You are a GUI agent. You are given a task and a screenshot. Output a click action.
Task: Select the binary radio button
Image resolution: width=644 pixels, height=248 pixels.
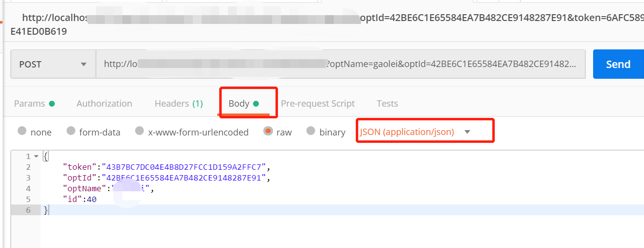pyautogui.click(x=311, y=131)
